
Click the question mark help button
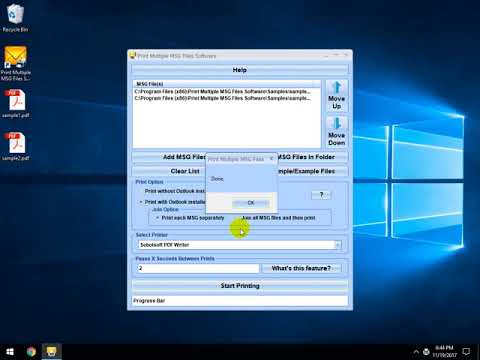321,195
